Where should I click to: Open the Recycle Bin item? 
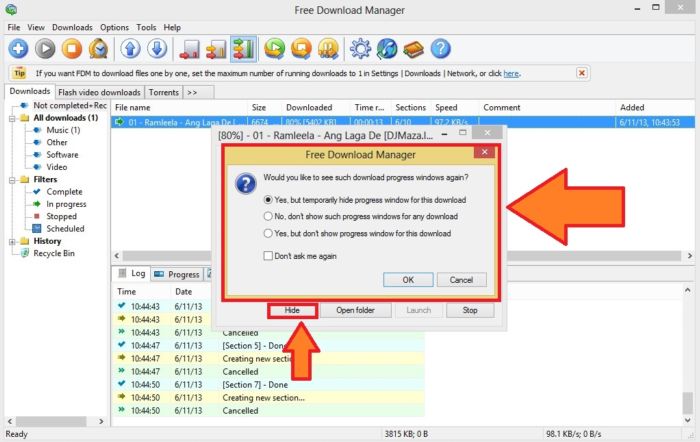(54, 253)
